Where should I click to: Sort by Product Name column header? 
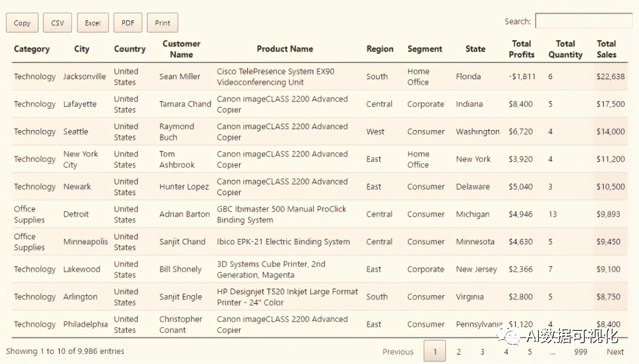(x=285, y=49)
